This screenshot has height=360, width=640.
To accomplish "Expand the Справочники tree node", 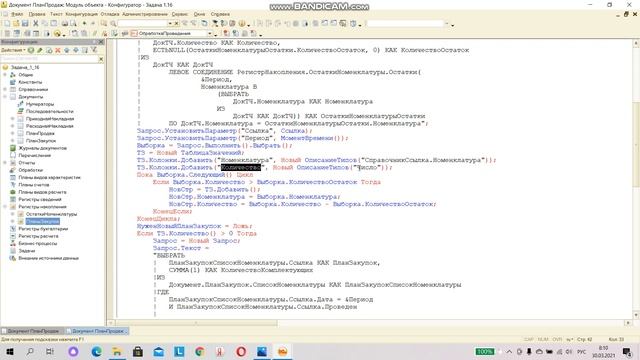I will [5, 89].
